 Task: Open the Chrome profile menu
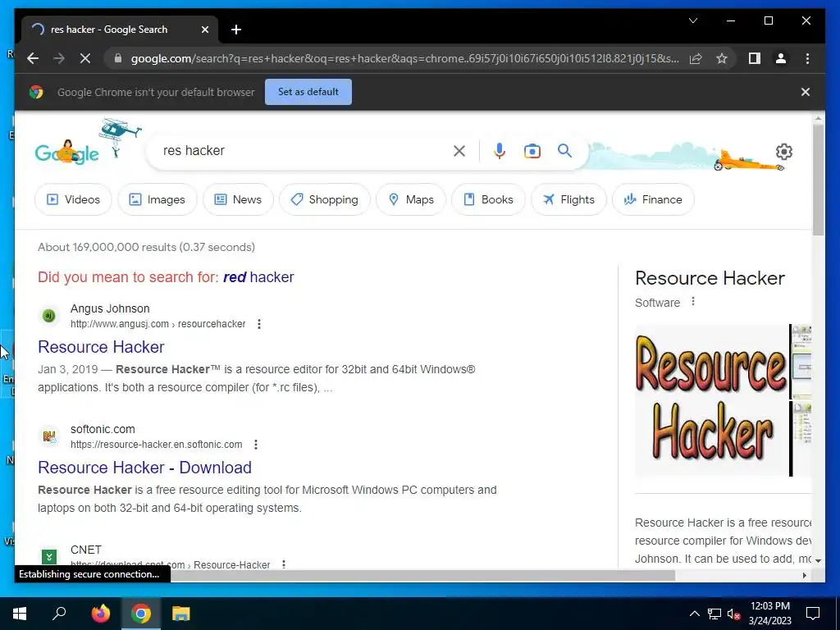pos(781,58)
